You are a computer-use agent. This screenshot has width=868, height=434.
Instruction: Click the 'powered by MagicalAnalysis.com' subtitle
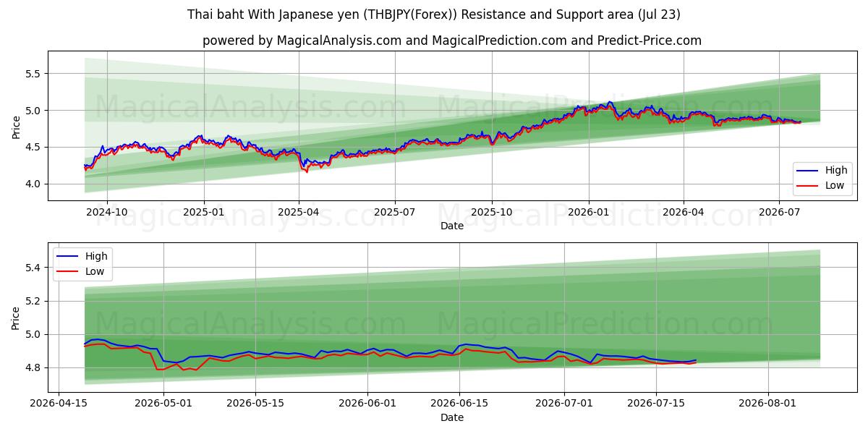tap(452, 41)
